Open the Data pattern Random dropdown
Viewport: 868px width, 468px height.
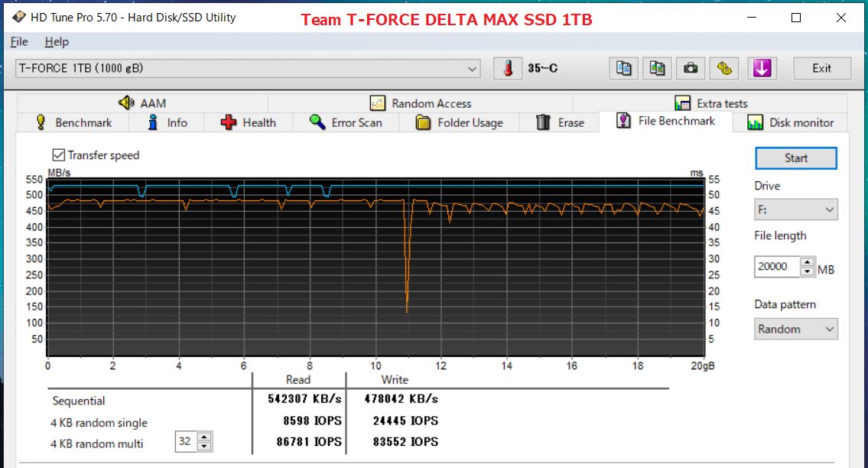[x=795, y=329]
